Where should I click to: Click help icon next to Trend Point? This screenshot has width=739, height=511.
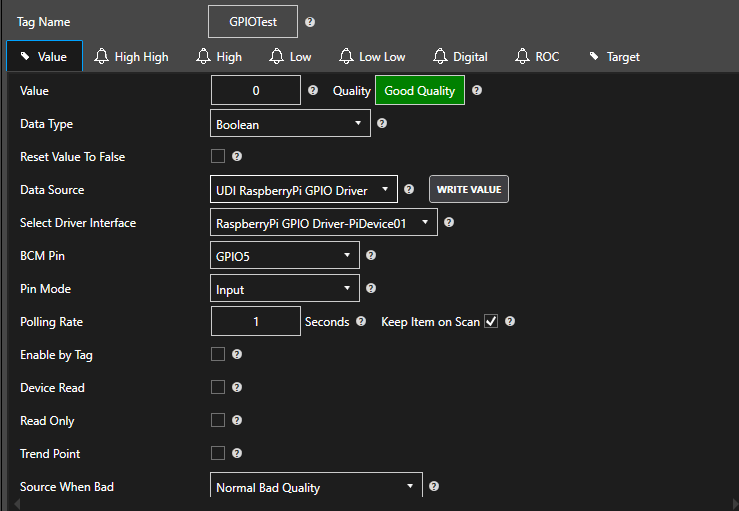click(x=237, y=454)
